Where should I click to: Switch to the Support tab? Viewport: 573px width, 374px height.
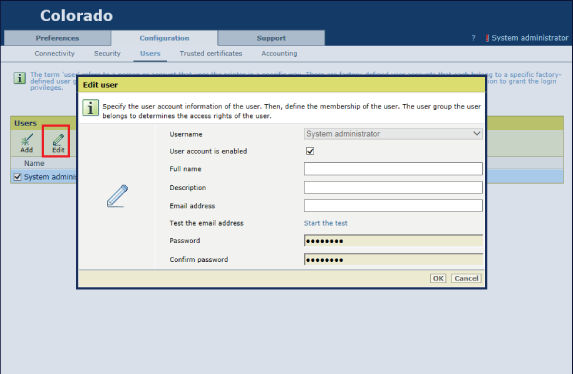271,38
